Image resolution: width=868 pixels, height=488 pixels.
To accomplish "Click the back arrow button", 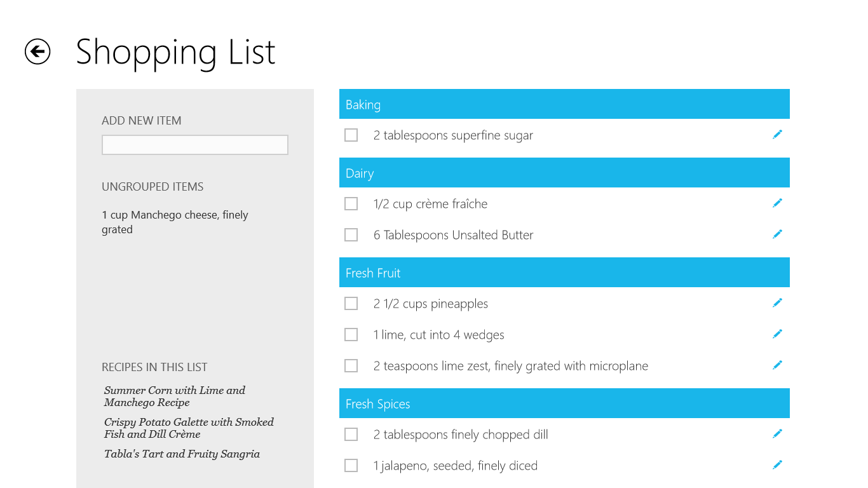I will [37, 51].
